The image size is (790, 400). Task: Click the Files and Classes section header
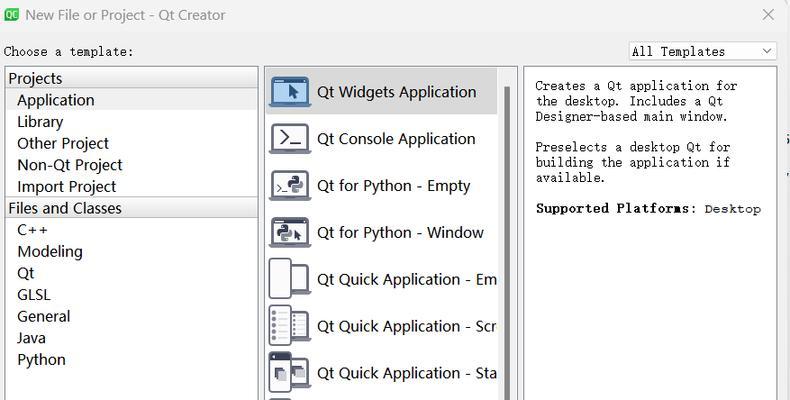pyautogui.click(x=131, y=208)
